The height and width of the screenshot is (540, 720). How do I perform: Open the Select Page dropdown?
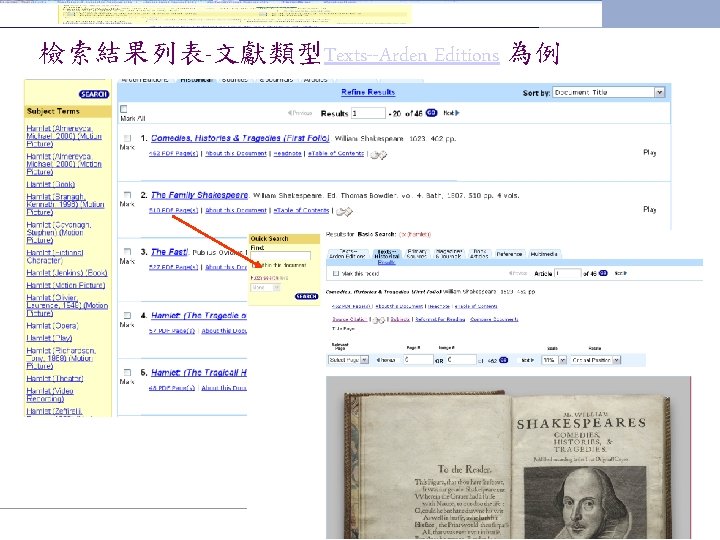pos(348,360)
